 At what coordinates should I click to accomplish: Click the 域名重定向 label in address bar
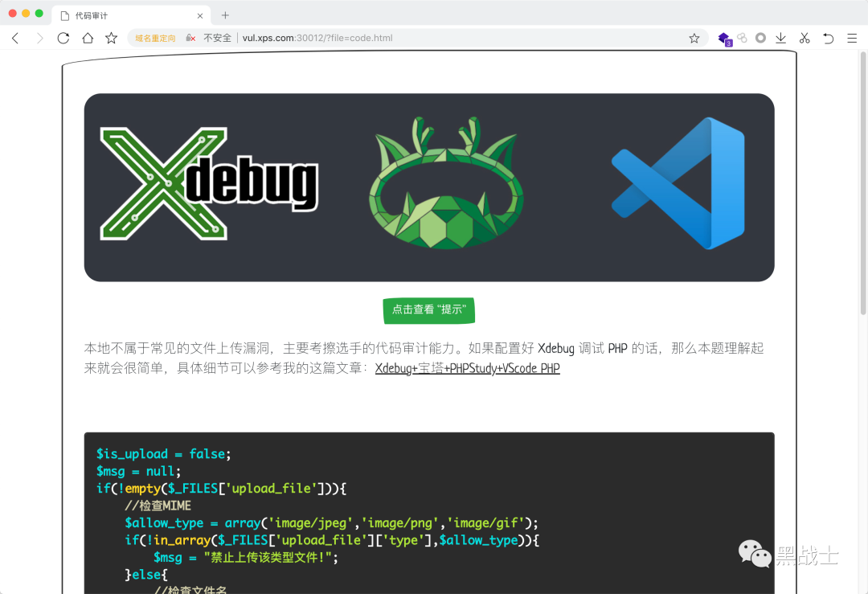155,39
